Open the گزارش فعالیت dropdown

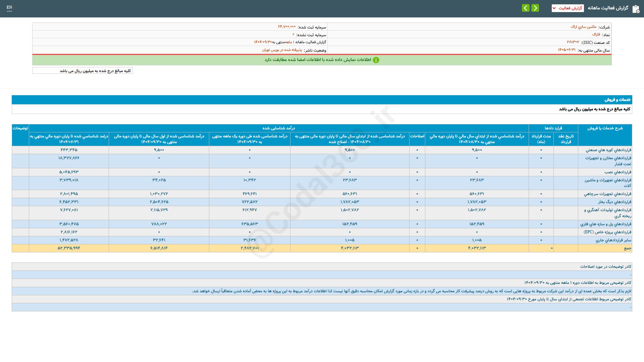point(568,8)
